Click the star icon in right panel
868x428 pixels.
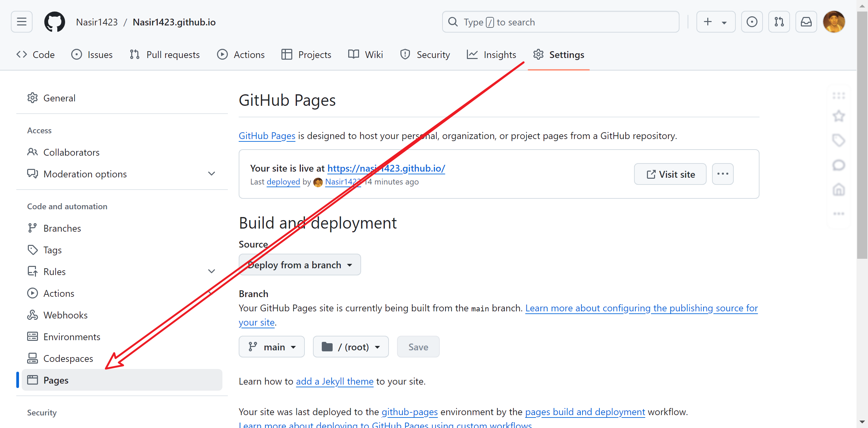839,116
